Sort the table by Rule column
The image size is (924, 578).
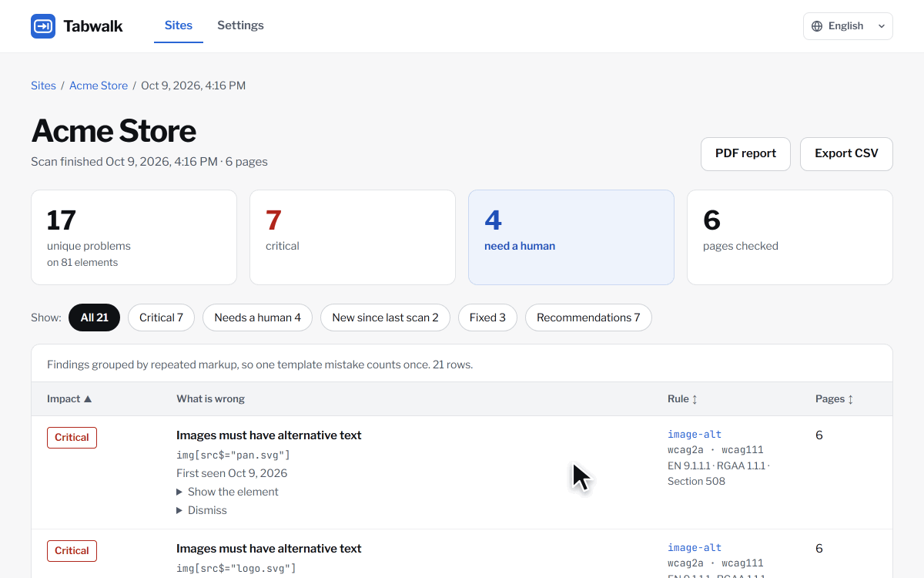(682, 399)
